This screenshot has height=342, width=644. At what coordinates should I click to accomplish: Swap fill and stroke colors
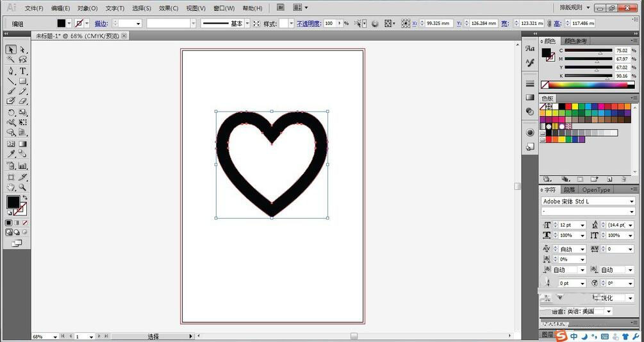24,198
